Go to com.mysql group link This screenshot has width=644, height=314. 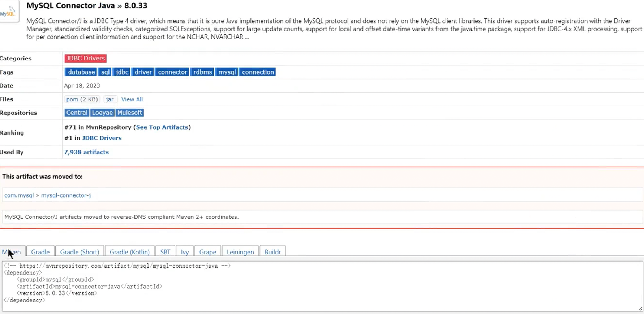[x=19, y=195]
